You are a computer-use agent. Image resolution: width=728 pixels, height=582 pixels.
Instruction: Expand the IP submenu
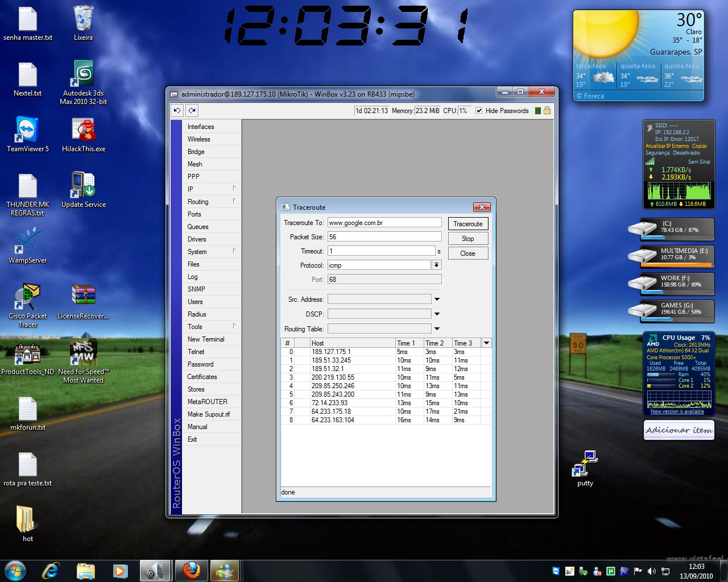212,189
